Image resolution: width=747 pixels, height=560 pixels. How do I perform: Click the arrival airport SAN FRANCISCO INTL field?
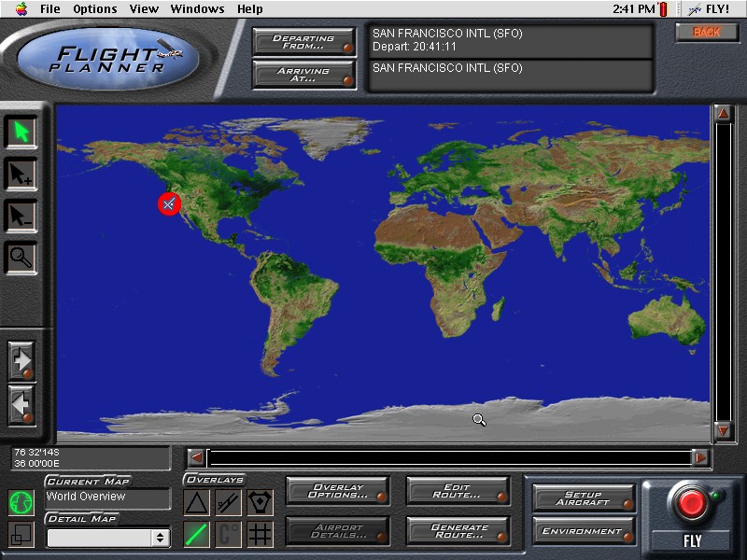tap(510, 75)
